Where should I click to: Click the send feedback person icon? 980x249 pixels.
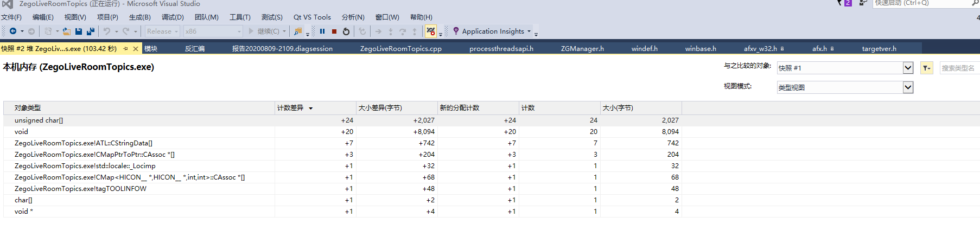click(x=863, y=3)
